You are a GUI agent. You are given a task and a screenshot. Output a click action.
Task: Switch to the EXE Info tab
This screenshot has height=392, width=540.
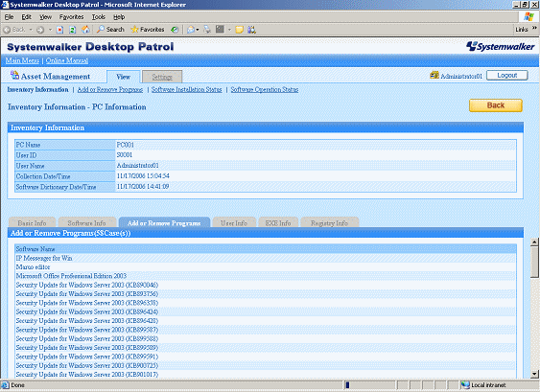pos(278,222)
